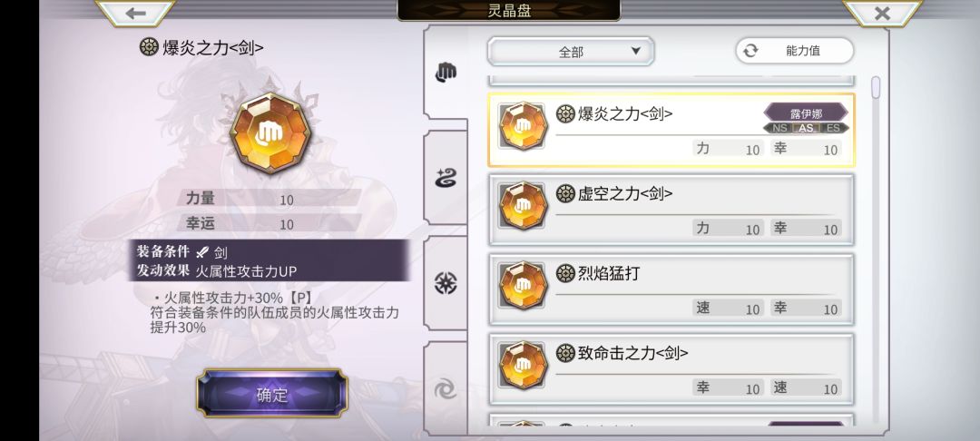Select the fist power category tab

[446, 73]
